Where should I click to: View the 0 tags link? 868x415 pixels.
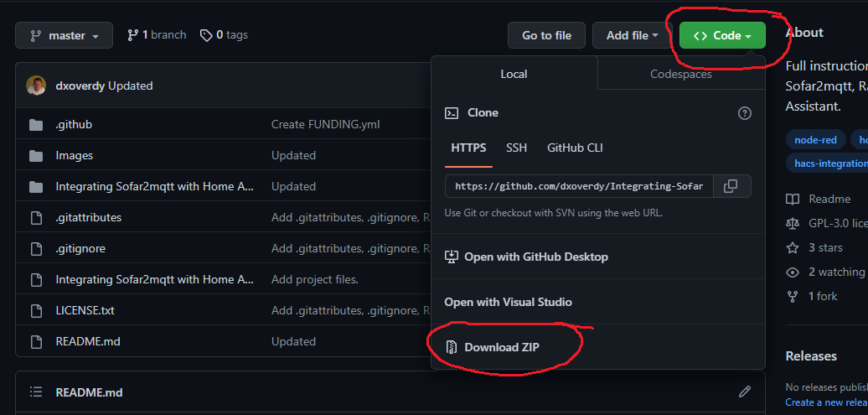[224, 35]
